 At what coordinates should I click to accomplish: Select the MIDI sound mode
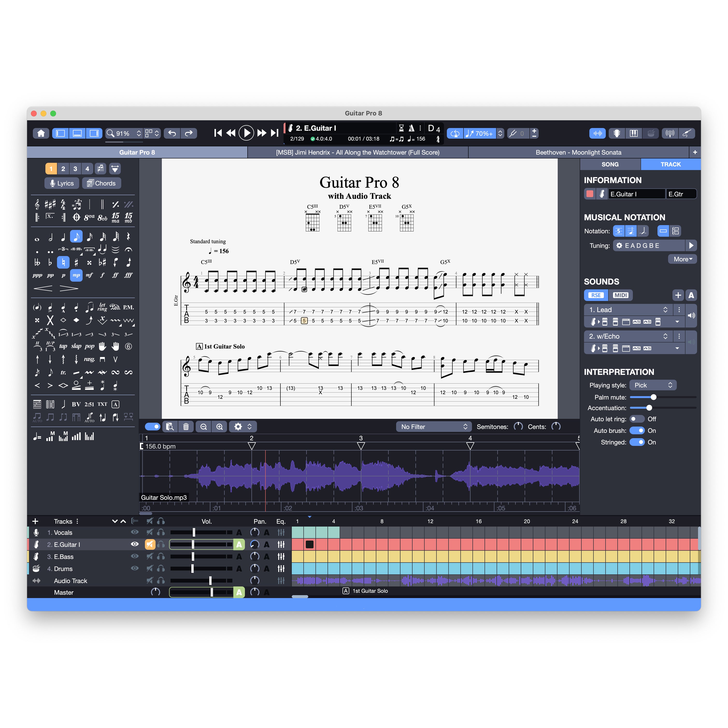click(620, 295)
